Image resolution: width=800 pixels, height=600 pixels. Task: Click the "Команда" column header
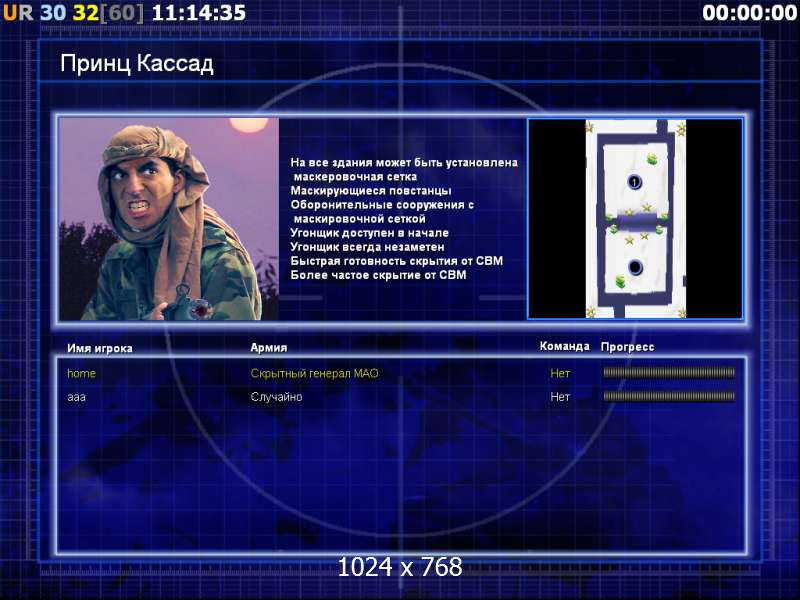564,346
